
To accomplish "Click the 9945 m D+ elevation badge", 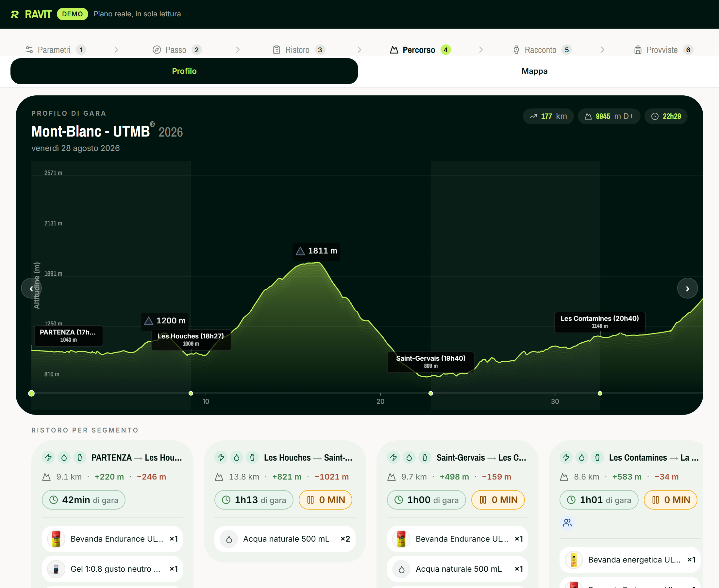I will [609, 116].
